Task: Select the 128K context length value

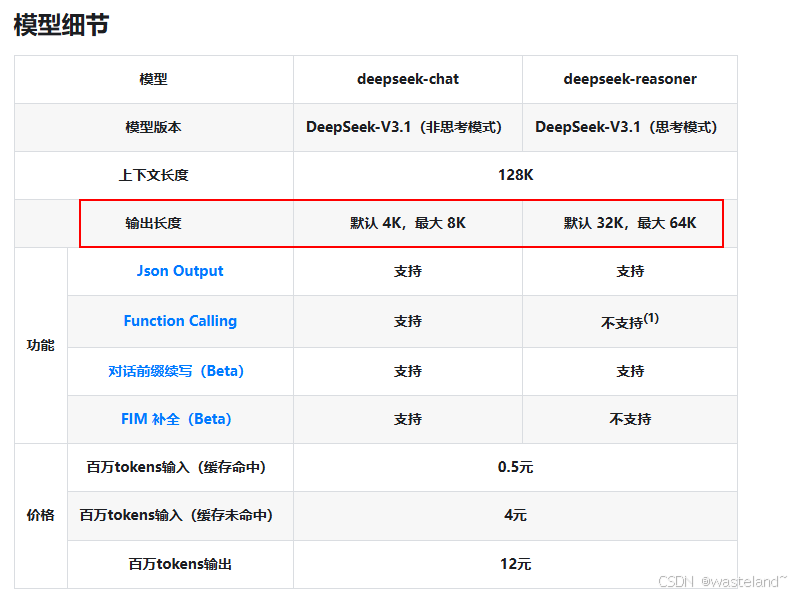Action: coord(515,175)
